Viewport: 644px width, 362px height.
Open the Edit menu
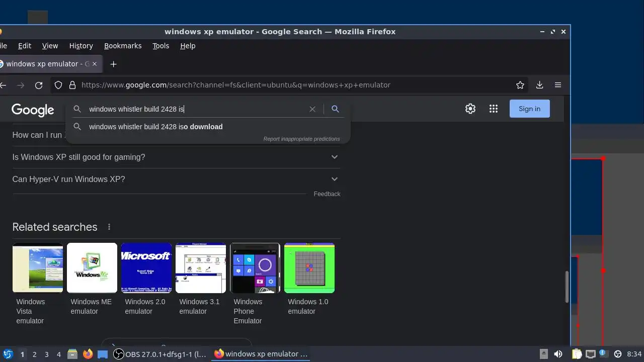tap(25, 46)
